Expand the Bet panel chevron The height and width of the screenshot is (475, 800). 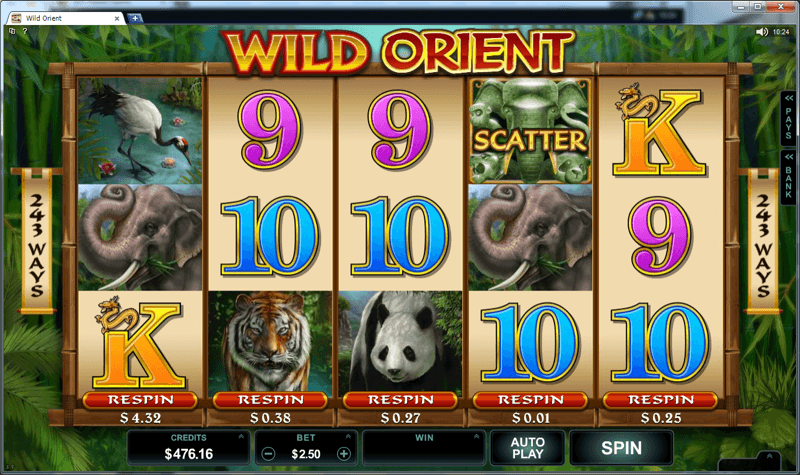pyautogui.click(x=348, y=437)
